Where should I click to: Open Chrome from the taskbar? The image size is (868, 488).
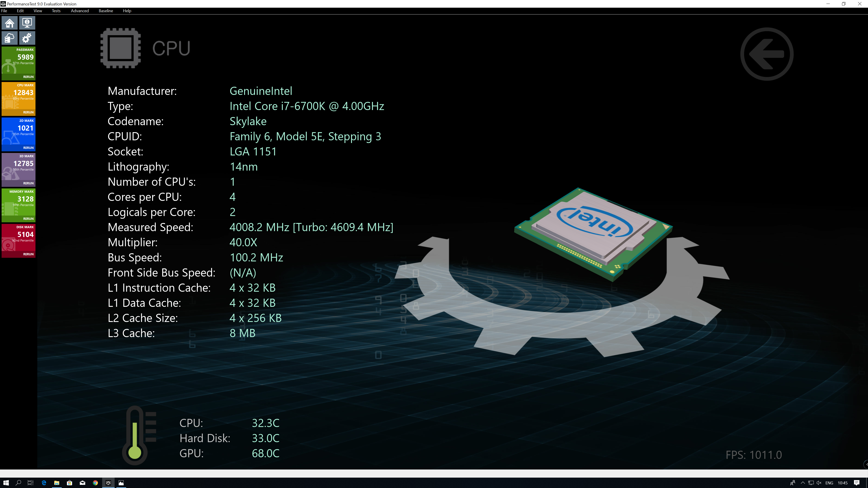point(95,483)
